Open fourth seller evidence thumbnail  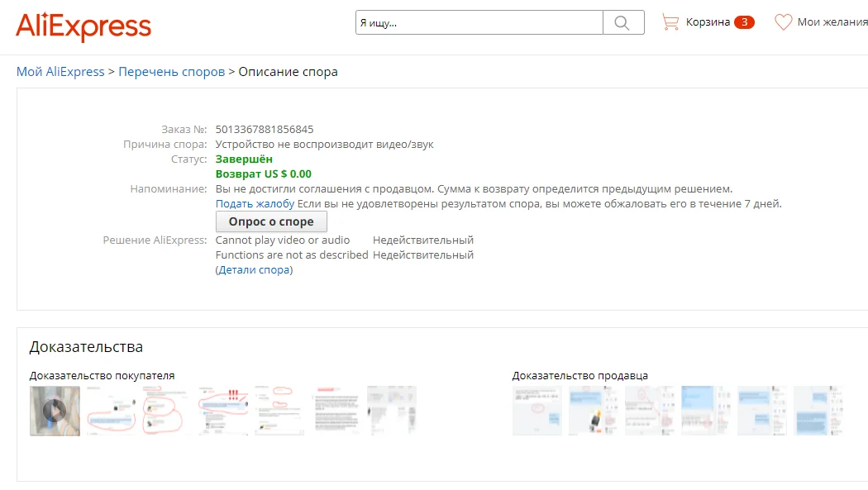click(706, 411)
